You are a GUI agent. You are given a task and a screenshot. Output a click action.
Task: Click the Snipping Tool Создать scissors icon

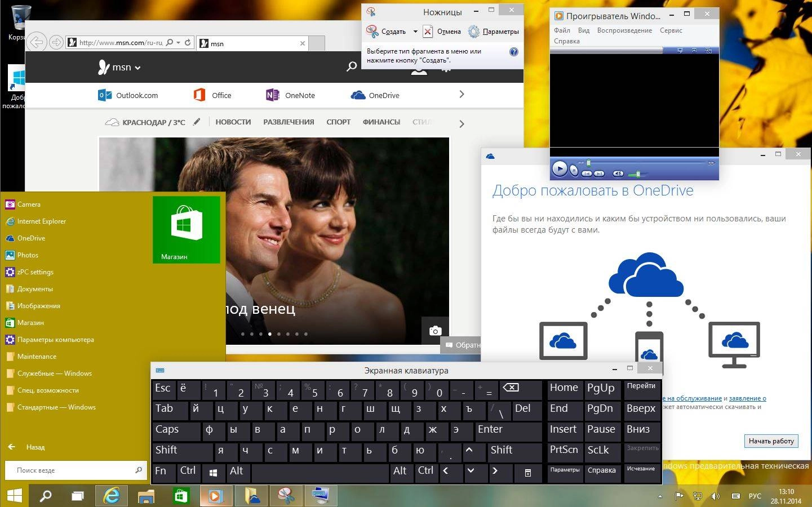[x=372, y=31]
